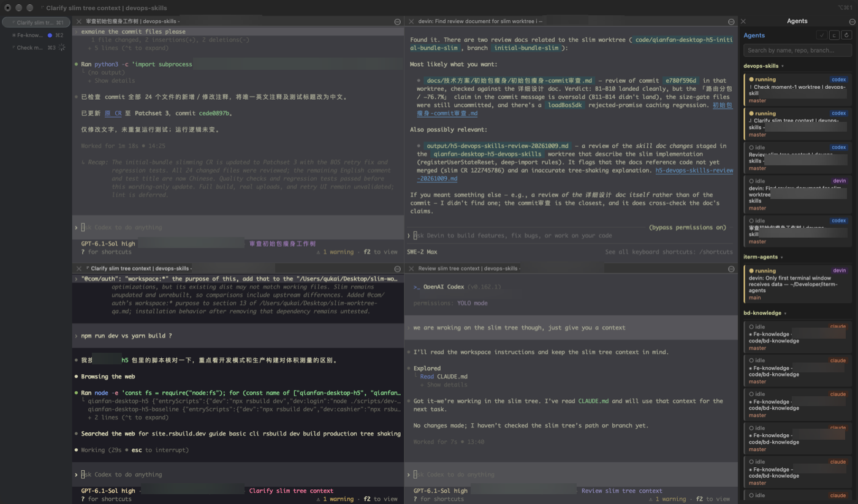The image size is (858, 504).
Task: Select idle agent 'devin: Find review document'
Action: point(797,194)
